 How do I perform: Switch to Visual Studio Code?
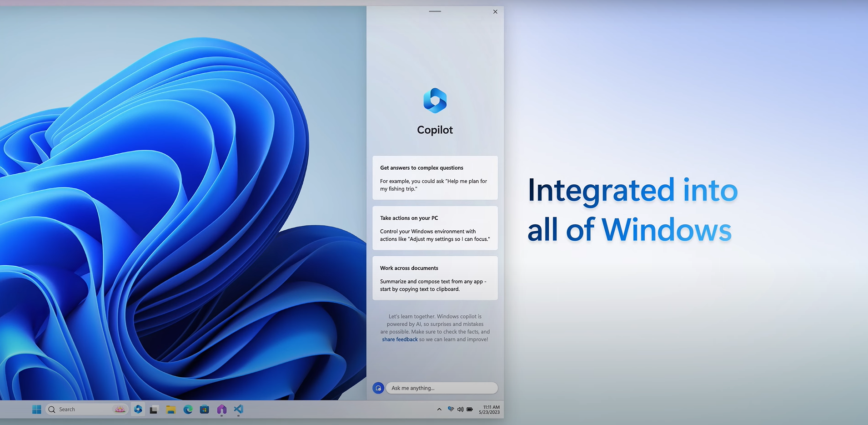238,410
